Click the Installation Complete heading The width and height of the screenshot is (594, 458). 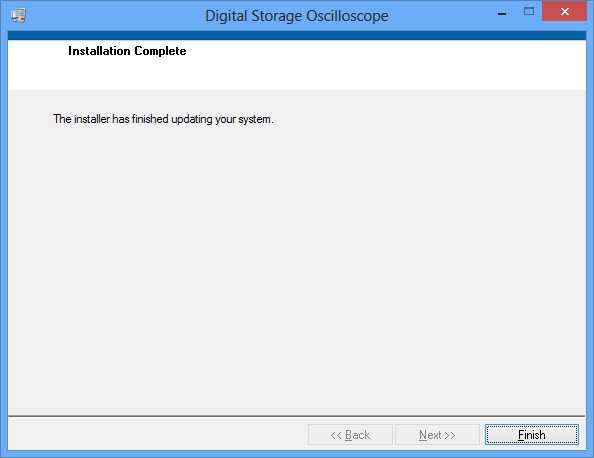(127, 51)
